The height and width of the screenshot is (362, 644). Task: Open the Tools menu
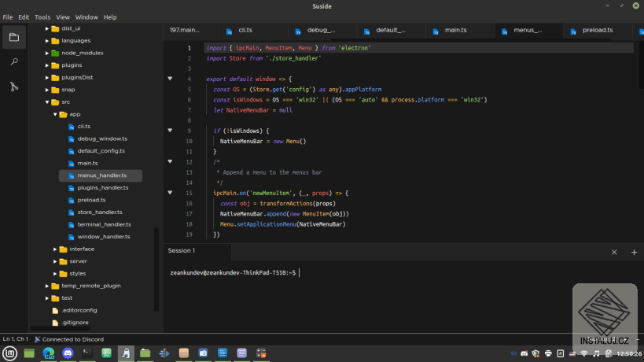42,17
